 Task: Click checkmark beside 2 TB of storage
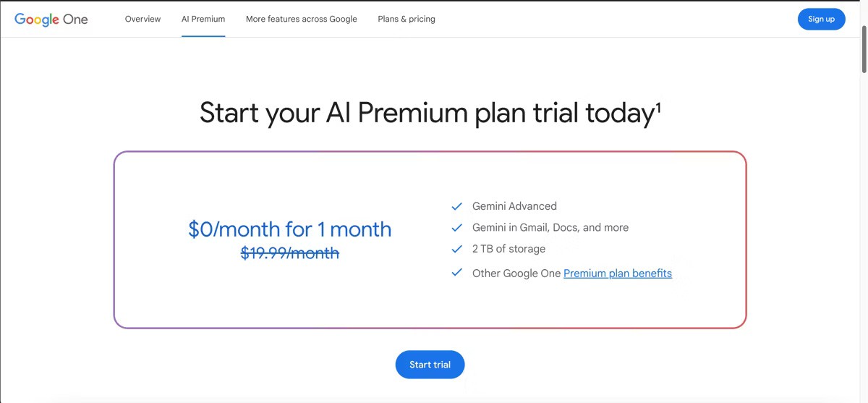[456, 249]
